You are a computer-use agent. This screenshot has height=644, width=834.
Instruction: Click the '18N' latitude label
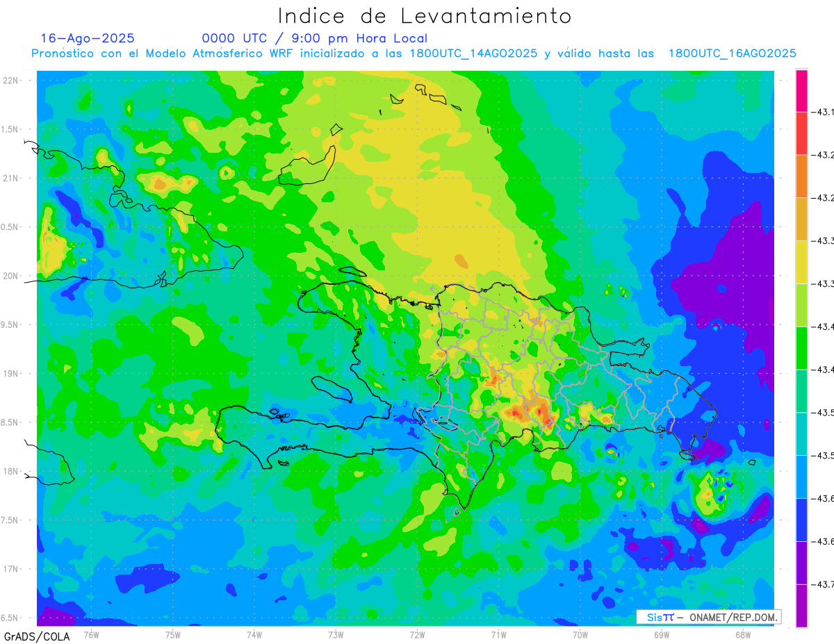(12, 471)
